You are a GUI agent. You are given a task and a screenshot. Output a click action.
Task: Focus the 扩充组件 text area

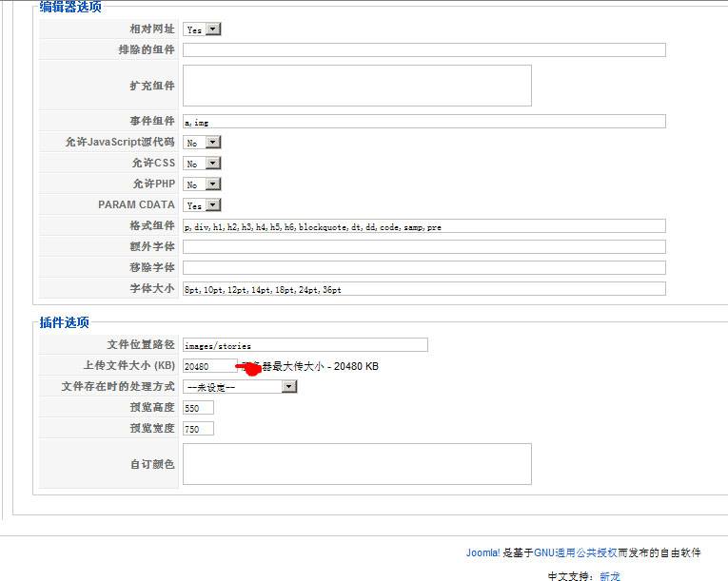click(357, 86)
